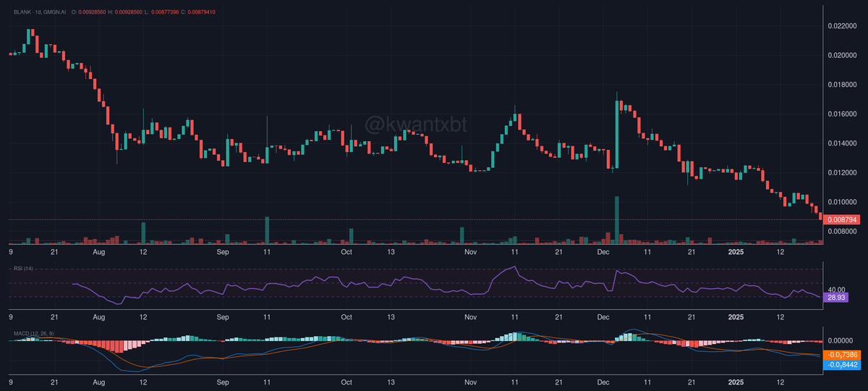Click the tallest green volume bar in December
Image resolution: width=868 pixels, height=391 pixels.
[617, 220]
